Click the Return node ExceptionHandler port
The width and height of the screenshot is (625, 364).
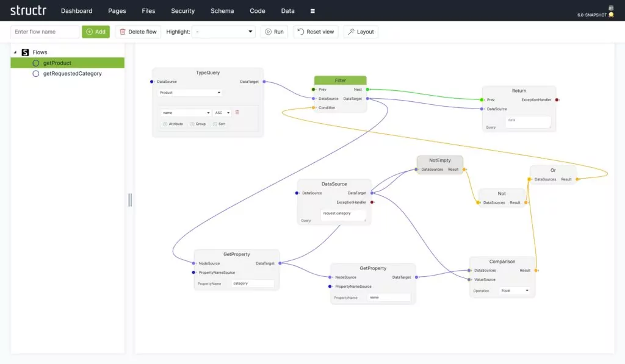coord(557,100)
